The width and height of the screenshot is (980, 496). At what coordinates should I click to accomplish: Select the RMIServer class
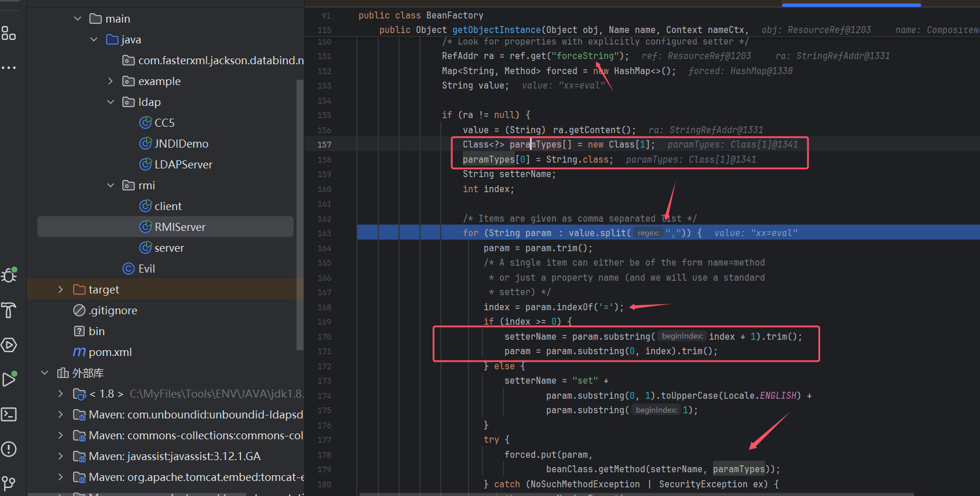coord(166,227)
